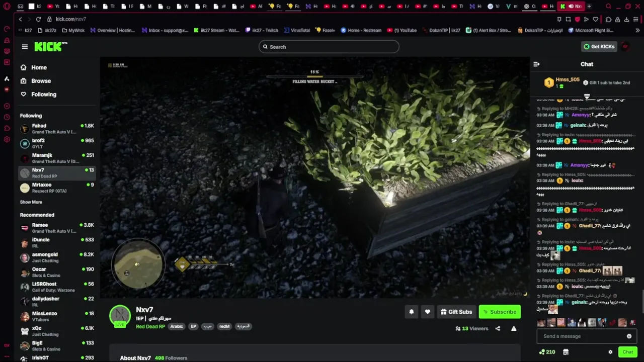Take a snapshot with capture icon

(x=568, y=19)
